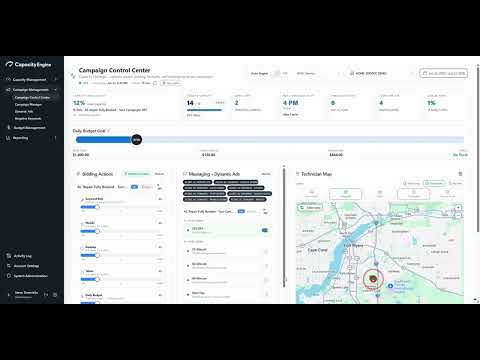This screenshot has height=360, width=480.
Task: Click the Desktop row device icon
Action: (x=82, y=248)
